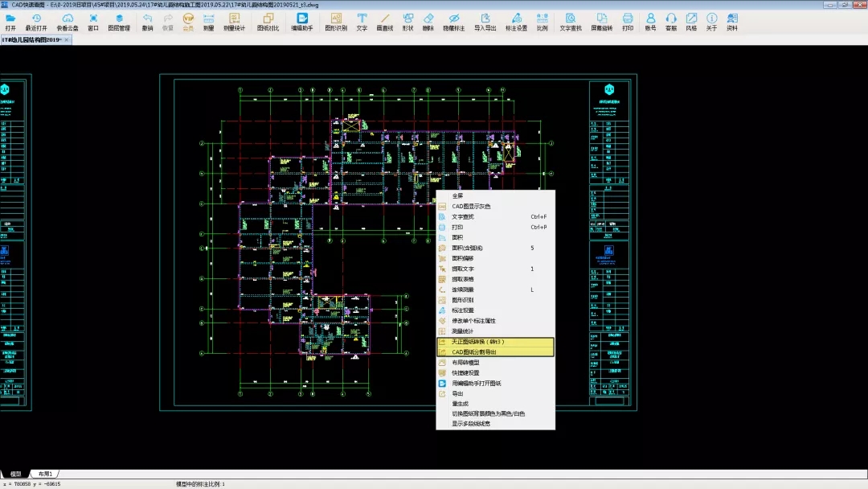Choose 天正图纸转换 (转t3) from context menu
The image size is (868, 489).
pos(477,342)
